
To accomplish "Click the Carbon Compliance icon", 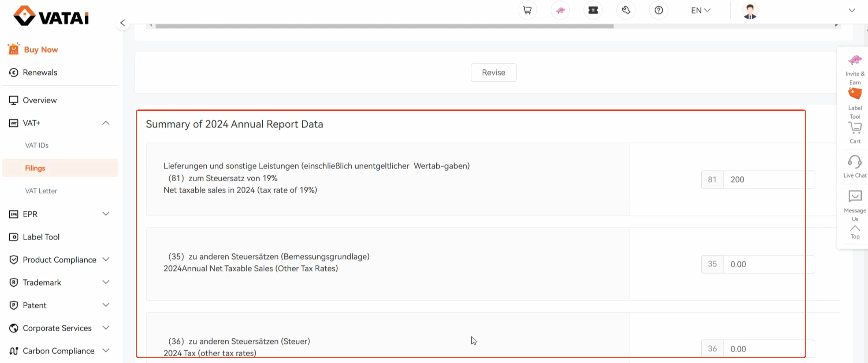I will (x=13, y=351).
